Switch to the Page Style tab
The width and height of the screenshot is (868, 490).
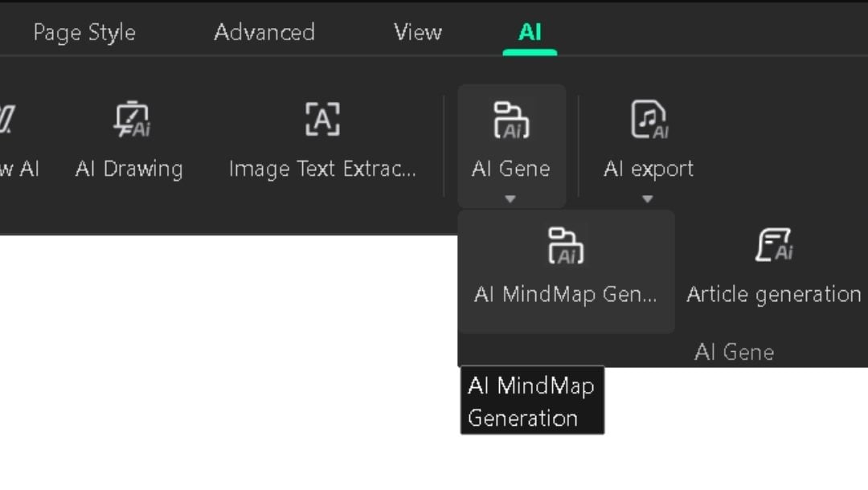point(84,32)
